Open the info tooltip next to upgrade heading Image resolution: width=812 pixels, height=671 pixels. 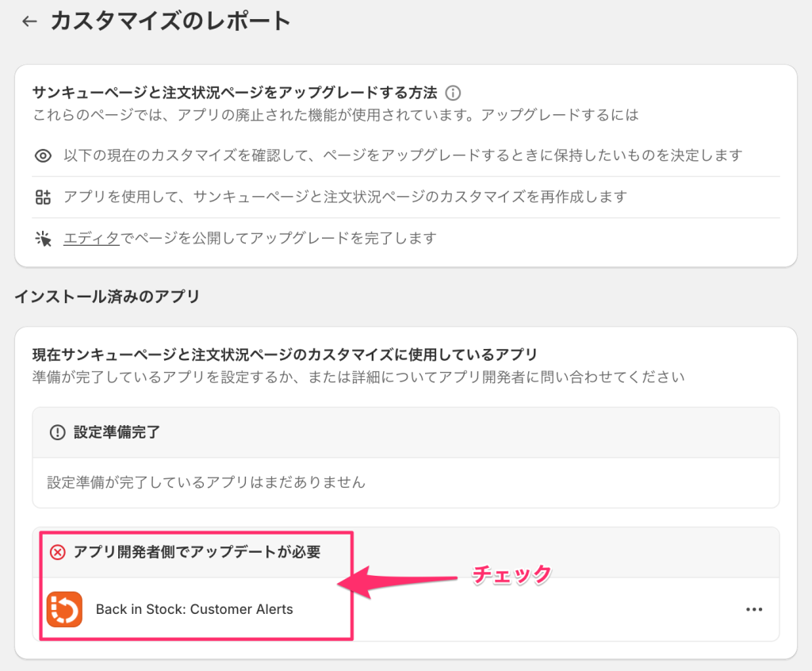click(x=452, y=93)
